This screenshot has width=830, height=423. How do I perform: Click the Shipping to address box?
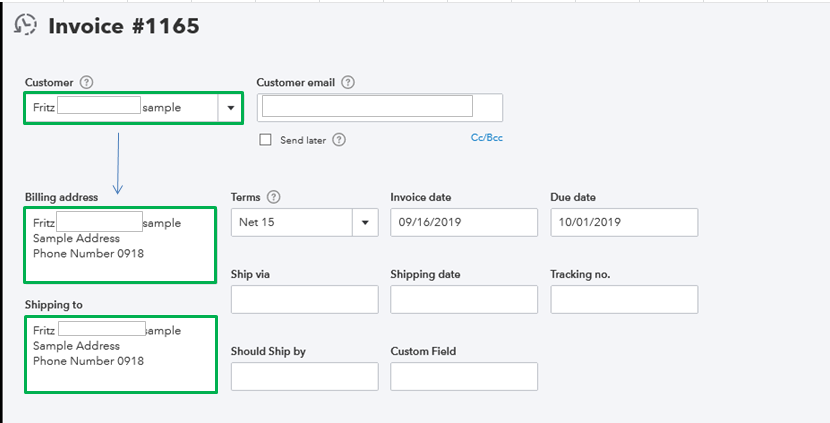point(120,353)
